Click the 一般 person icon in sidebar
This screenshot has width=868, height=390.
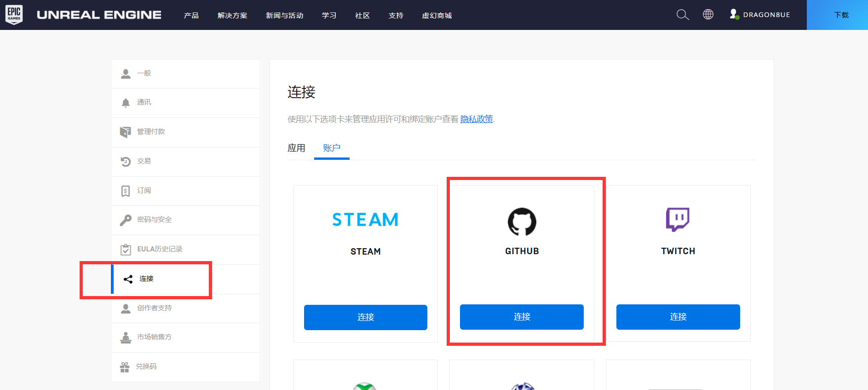tap(126, 74)
